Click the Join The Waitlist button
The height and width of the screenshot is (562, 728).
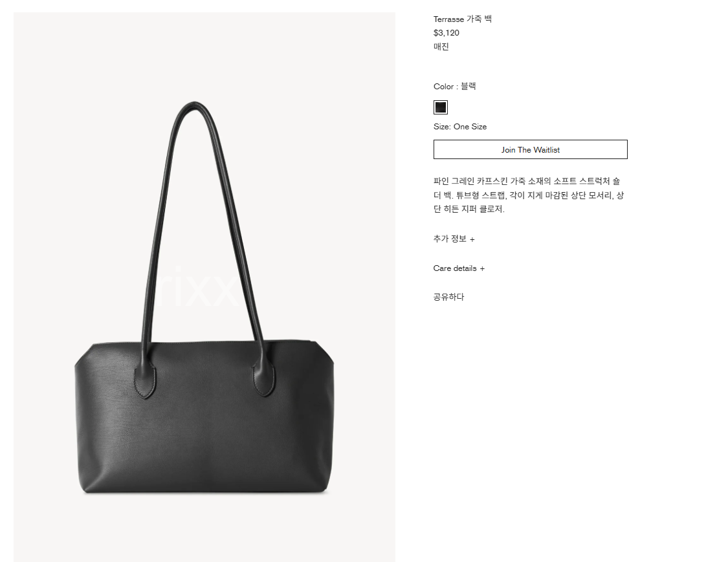click(530, 149)
